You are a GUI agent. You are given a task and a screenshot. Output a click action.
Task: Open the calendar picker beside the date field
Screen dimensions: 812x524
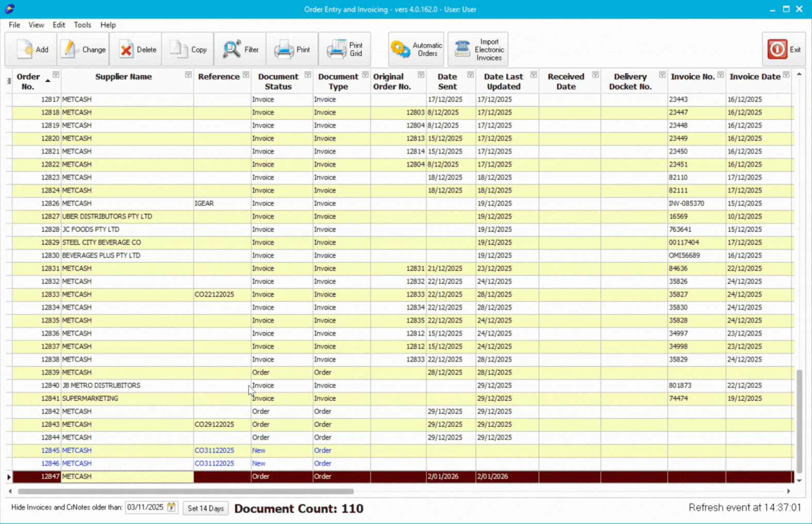tap(171, 507)
